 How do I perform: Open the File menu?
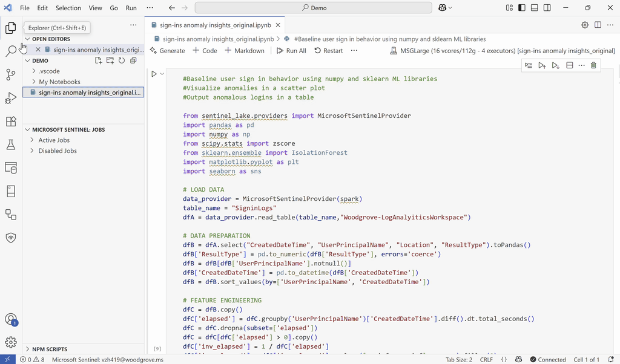pos(24,7)
